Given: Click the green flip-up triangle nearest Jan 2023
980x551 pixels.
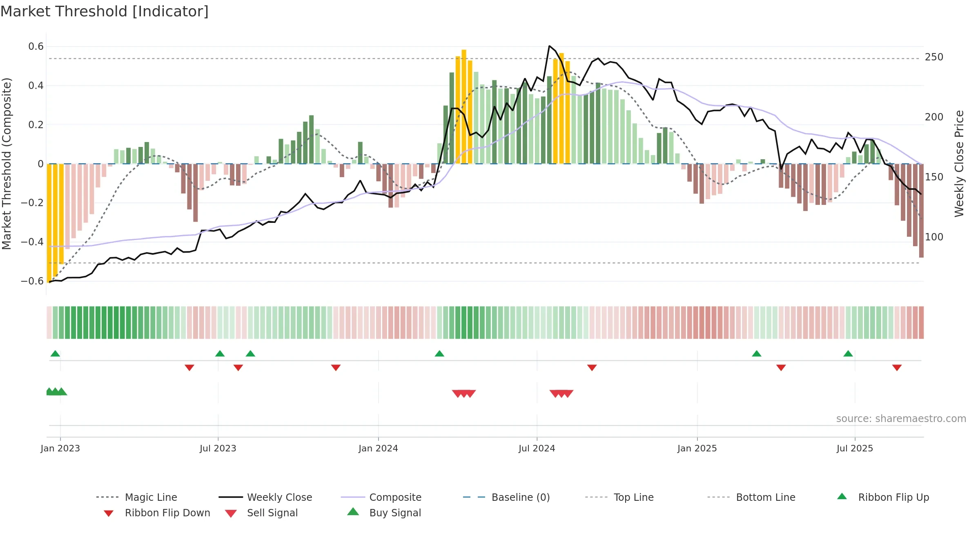Looking at the screenshot, I should (x=55, y=353).
